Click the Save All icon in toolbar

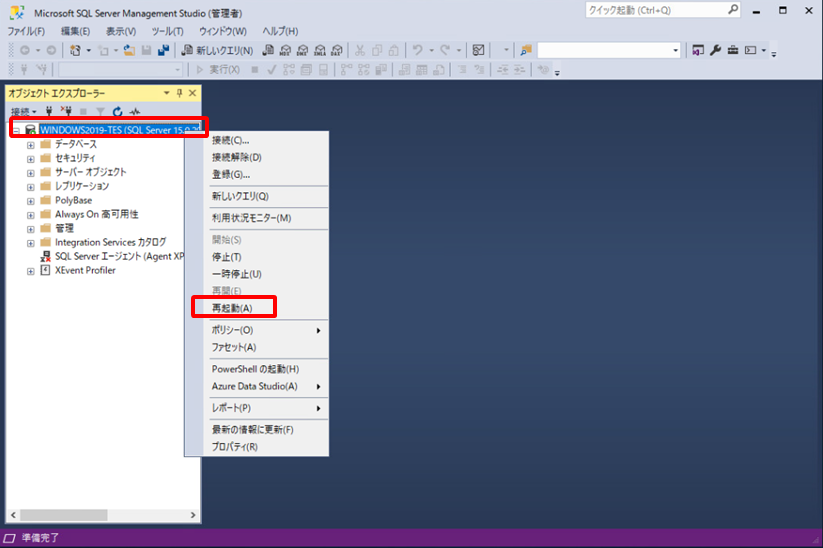(x=164, y=50)
